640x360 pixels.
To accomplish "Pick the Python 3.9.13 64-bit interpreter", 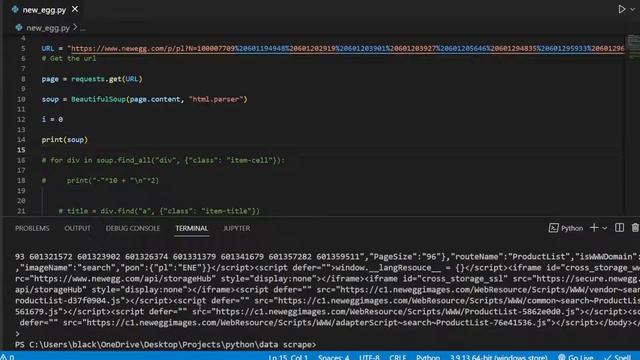I will [498, 357].
